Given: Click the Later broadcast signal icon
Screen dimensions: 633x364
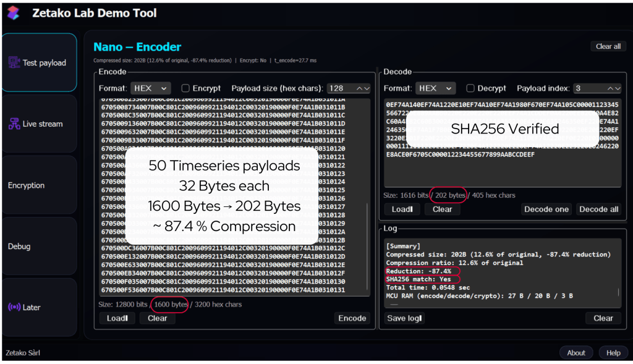Looking at the screenshot, I should pyautogui.click(x=14, y=307).
